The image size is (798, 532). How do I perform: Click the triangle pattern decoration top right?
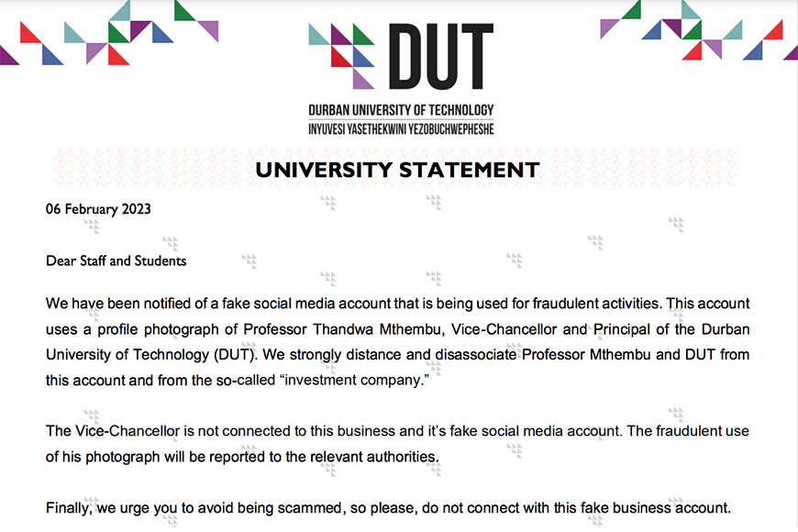click(x=699, y=30)
